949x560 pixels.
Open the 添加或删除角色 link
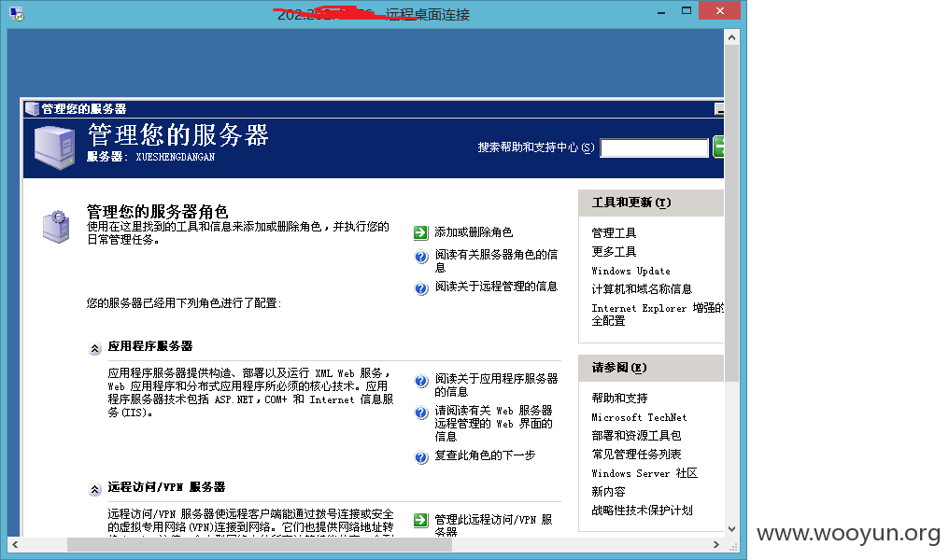(474, 232)
